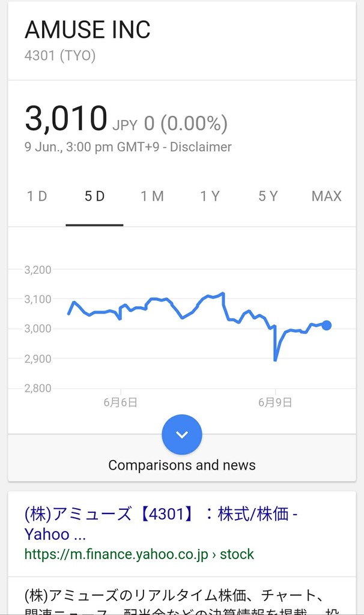Click the 6月9日 date marker on the chart
364x615 pixels.
(x=275, y=402)
